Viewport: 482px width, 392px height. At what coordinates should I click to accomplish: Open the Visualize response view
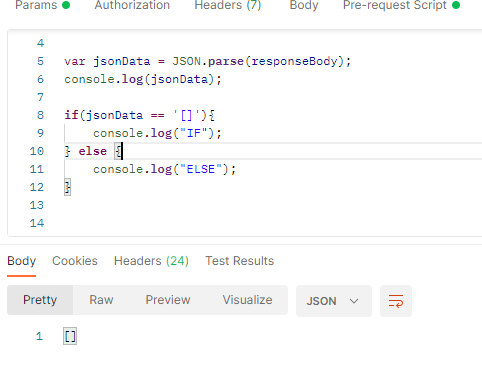pyautogui.click(x=247, y=300)
